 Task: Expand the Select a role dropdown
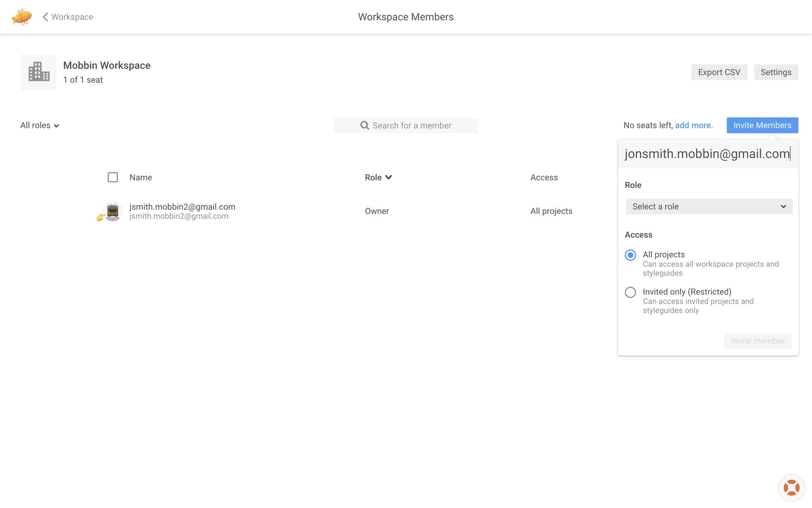pyautogui.click(x=709, y=207)
